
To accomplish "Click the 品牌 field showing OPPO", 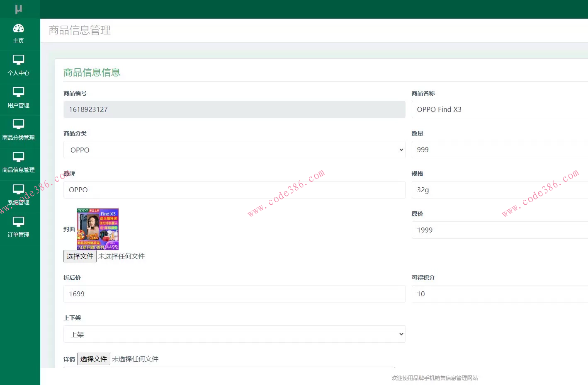I will 234,190.
